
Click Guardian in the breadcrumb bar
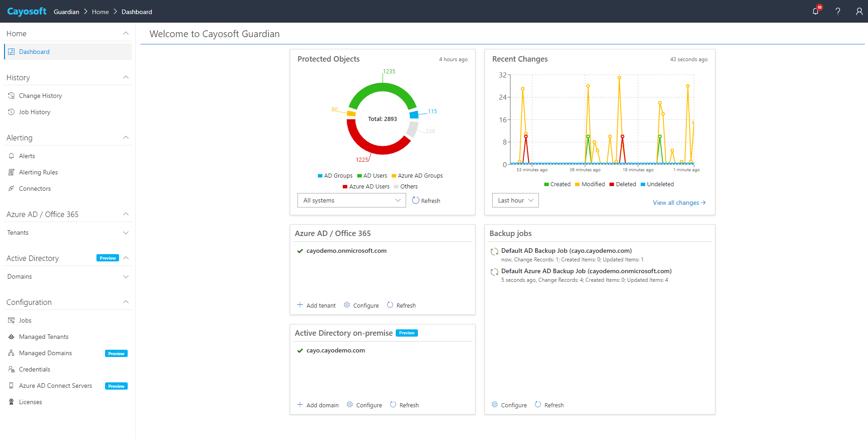pyautogui.click(x=66, y=11)
